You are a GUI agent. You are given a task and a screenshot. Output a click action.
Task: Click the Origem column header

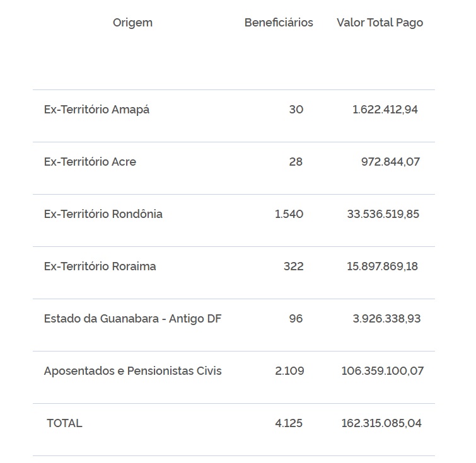[132, 23]
